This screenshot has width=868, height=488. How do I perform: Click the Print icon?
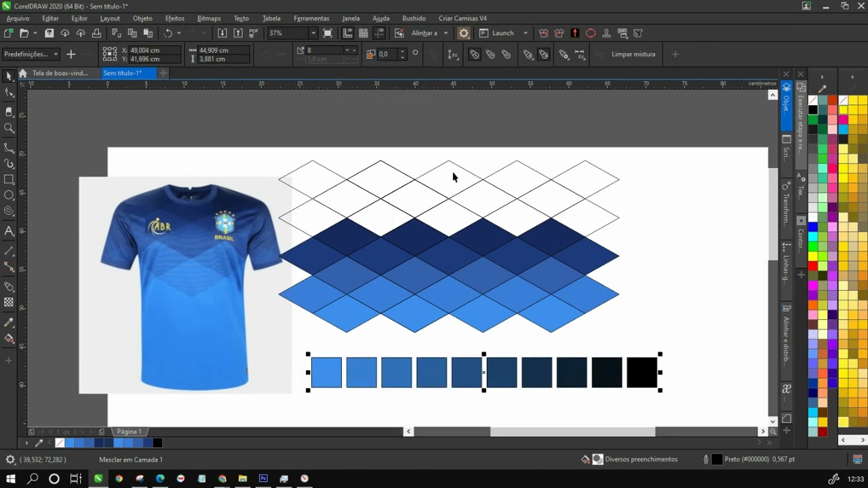[96, 33]
